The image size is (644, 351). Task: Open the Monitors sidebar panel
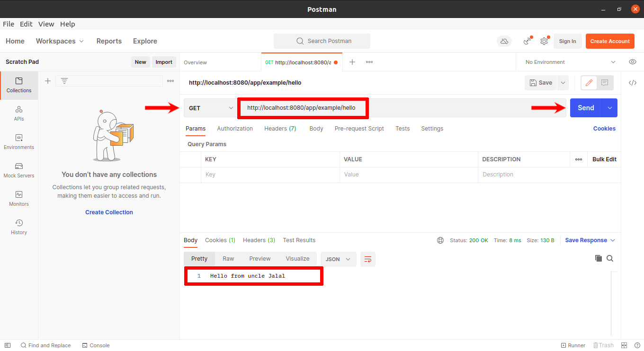point(19,199)
